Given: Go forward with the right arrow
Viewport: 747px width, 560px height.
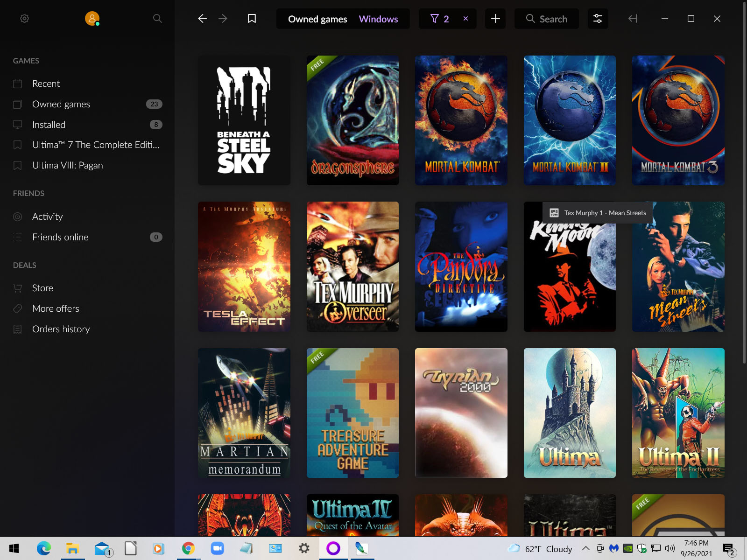Looking at the screenshot, I should [223, 19].
